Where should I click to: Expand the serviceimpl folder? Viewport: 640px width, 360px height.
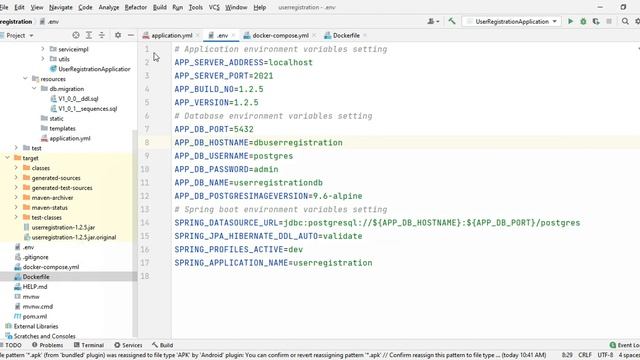pos(42,49)
